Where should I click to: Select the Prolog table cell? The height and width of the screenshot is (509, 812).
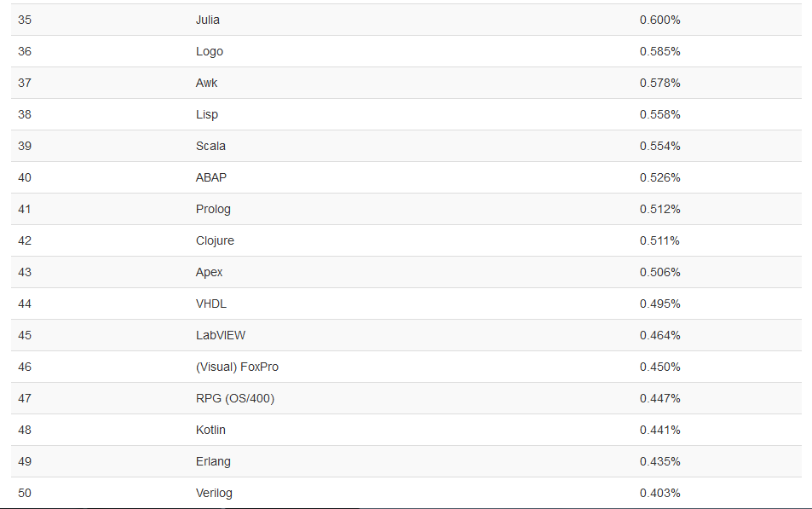tap(213, 210)
